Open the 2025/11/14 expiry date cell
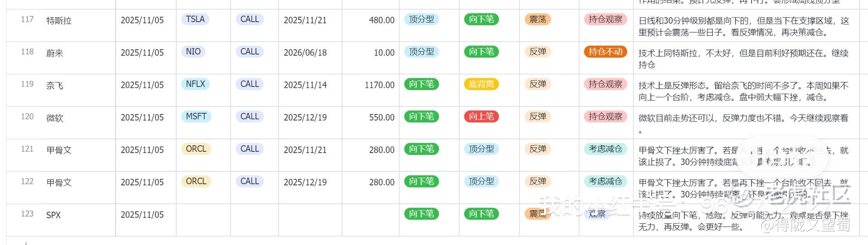The width and height of the screenshot is (868, 245). pos(305,85)
